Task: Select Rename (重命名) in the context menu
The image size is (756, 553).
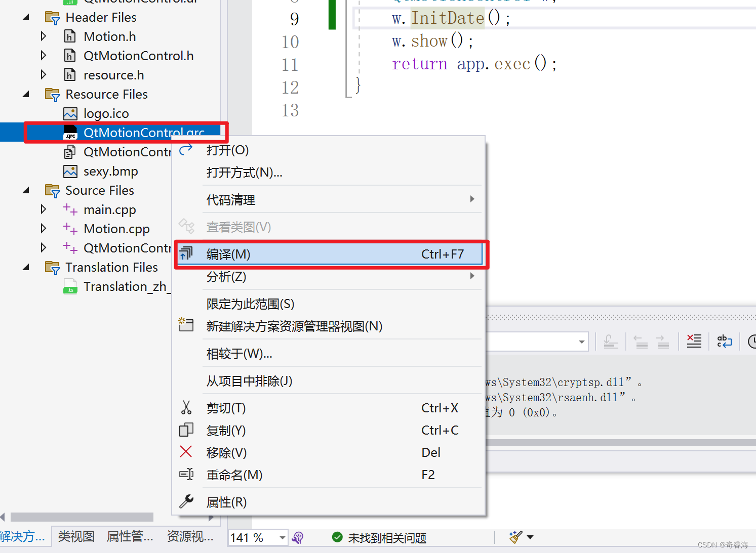Action: 329,475
